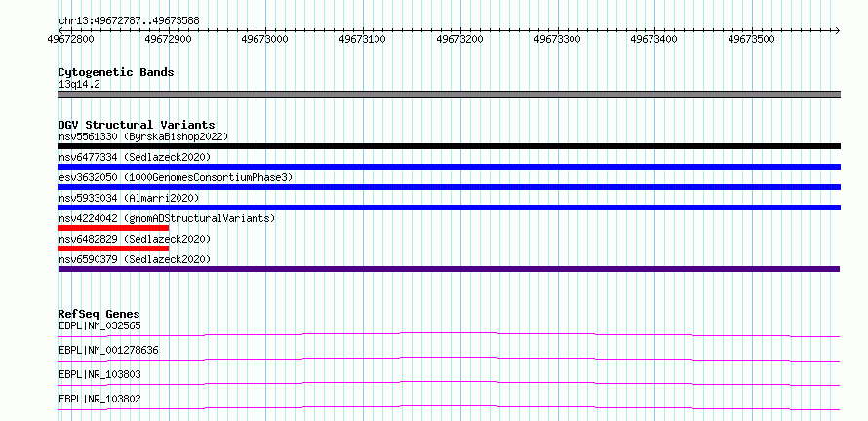Open variant nsv5561330 (ByrskaBishop2022) label

coord(143,136)
